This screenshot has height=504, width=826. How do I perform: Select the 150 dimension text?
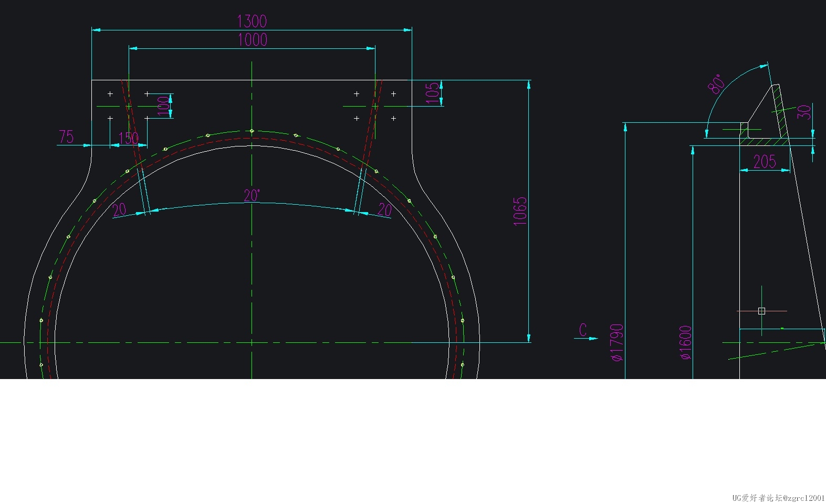pos(129,139)
